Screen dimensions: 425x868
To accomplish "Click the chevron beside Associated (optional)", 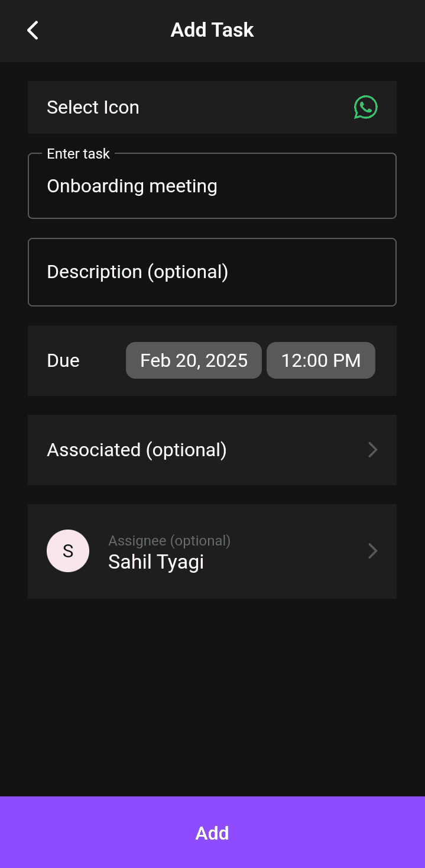I will coord(372,450).
